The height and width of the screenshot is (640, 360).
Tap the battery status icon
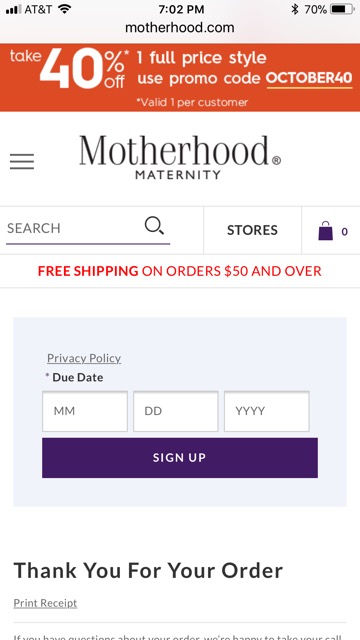click(342, 9)
